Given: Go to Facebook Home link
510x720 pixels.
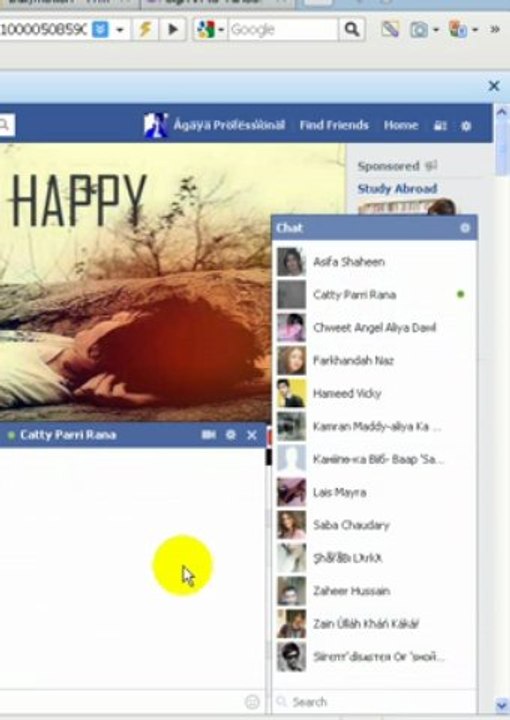Looking at the screenshot, I should [x=401, y=125].
